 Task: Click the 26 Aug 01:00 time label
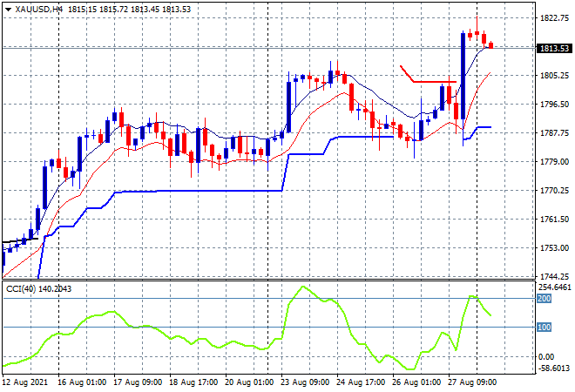(416, 382)
